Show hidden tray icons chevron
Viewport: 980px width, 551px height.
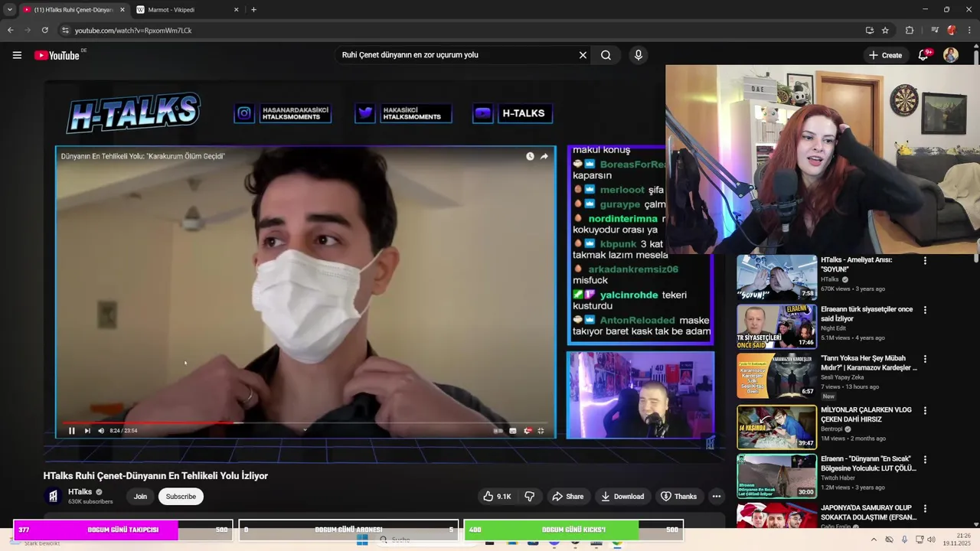(874, 540)
